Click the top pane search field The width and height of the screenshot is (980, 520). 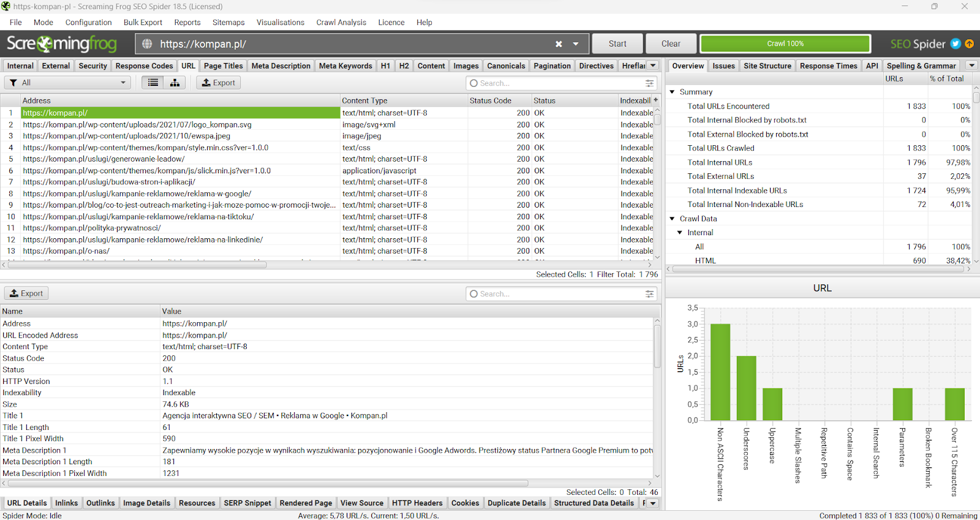coord(560,83)
